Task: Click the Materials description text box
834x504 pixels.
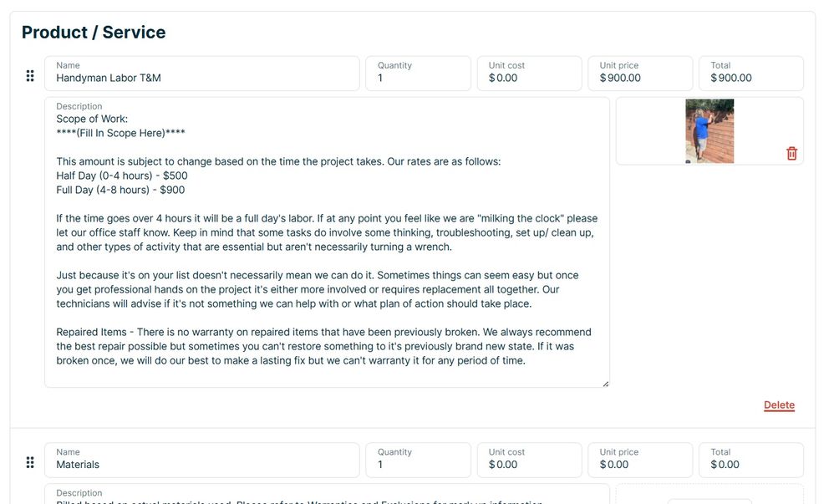Action: click(x=327, y=496)
